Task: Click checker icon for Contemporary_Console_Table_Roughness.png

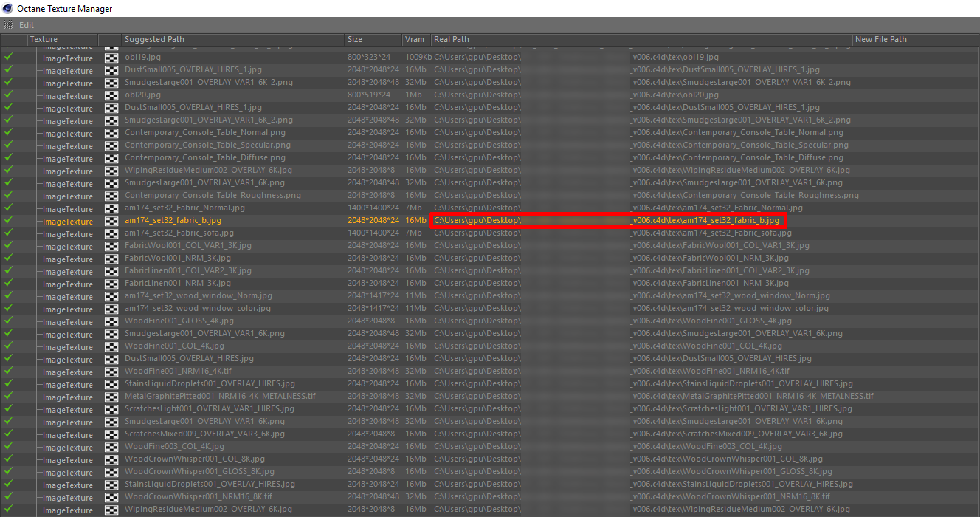Action: click(111, 196)
